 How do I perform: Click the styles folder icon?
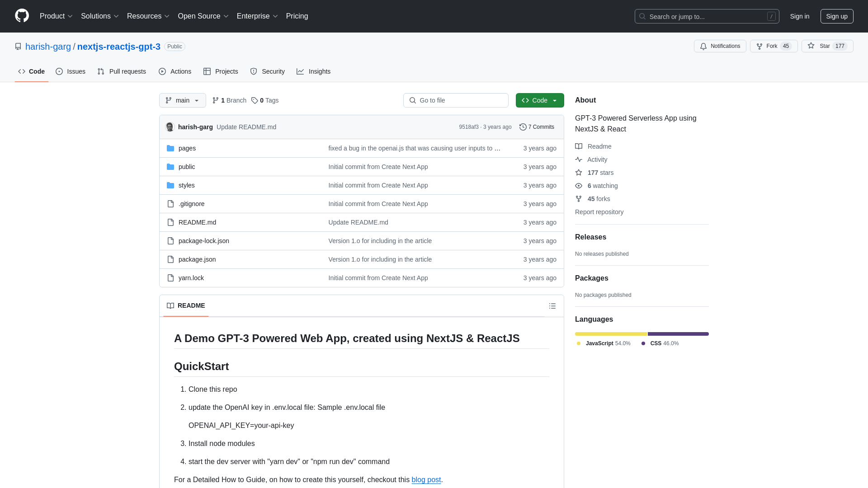tap(170, 185)
